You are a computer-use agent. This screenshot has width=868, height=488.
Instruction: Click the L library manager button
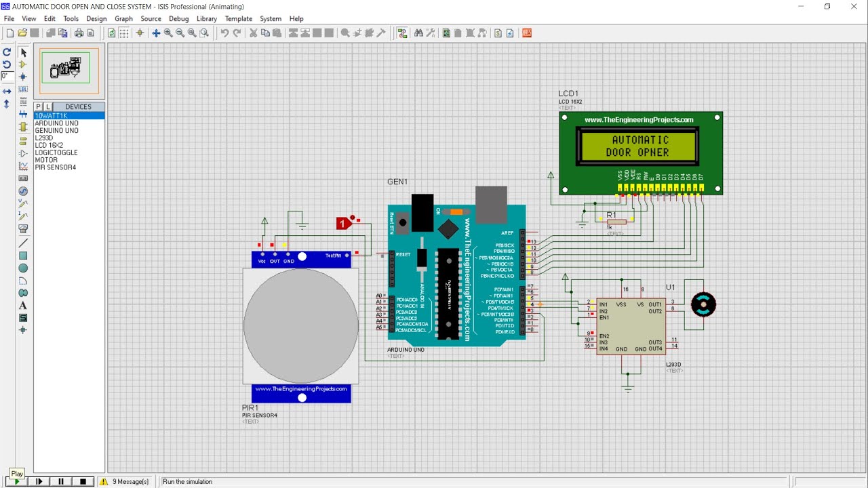[x=47, y=107]
